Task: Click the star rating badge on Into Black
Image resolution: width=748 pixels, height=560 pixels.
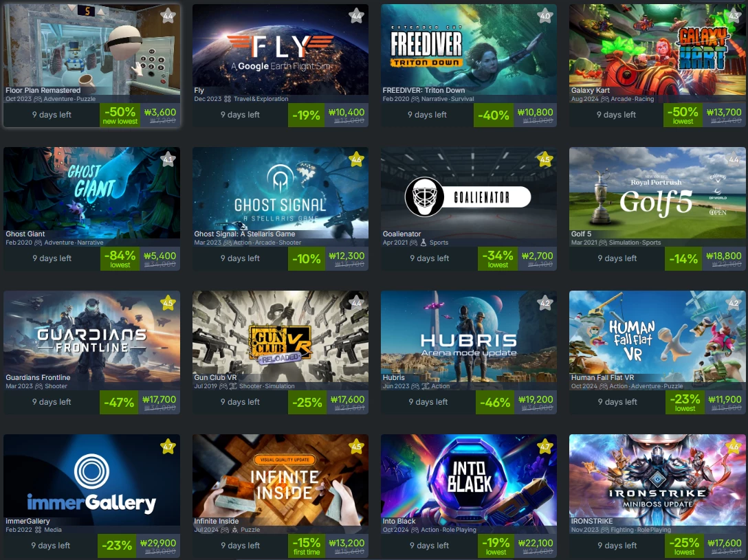Action: coord(544,447)
